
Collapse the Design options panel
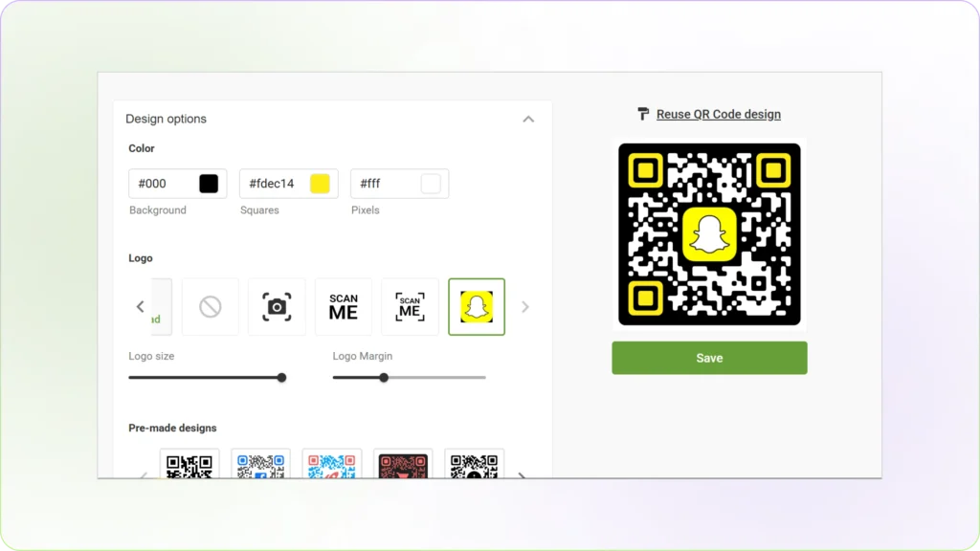click(x=528, y=119)
